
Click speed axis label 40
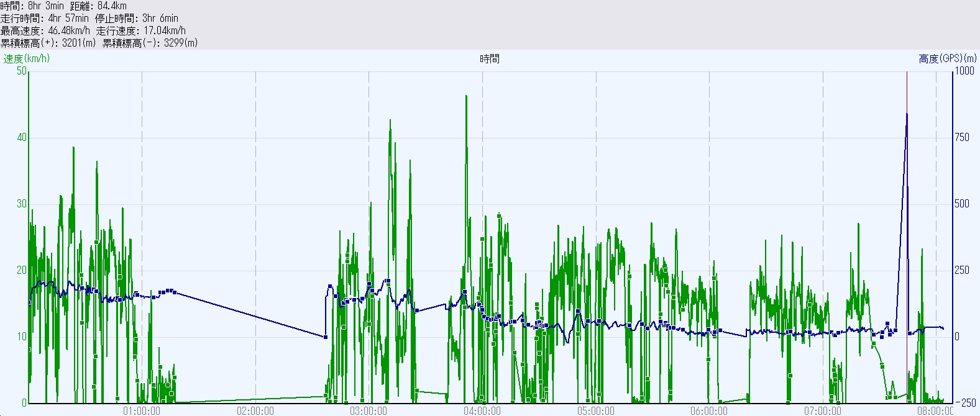22,137
